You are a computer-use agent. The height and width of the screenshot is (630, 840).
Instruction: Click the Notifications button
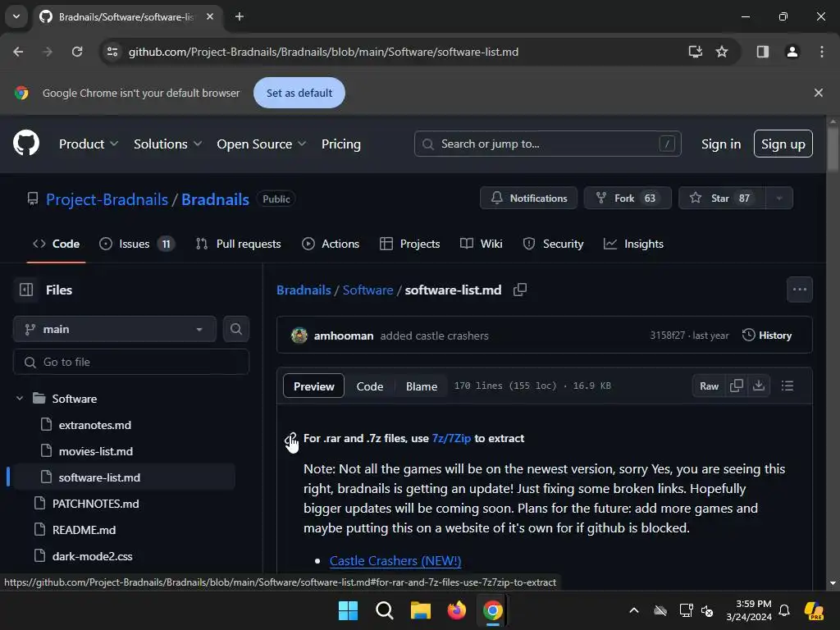click(x=529, y=199)
